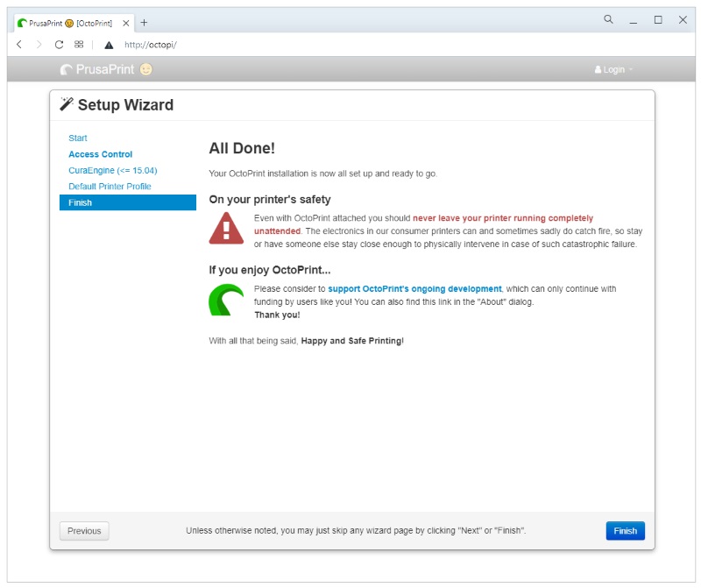The height and width of the screenshot is (588, 701).
Task: Click the browser search magnifier icon
Action: click(608, 19)
